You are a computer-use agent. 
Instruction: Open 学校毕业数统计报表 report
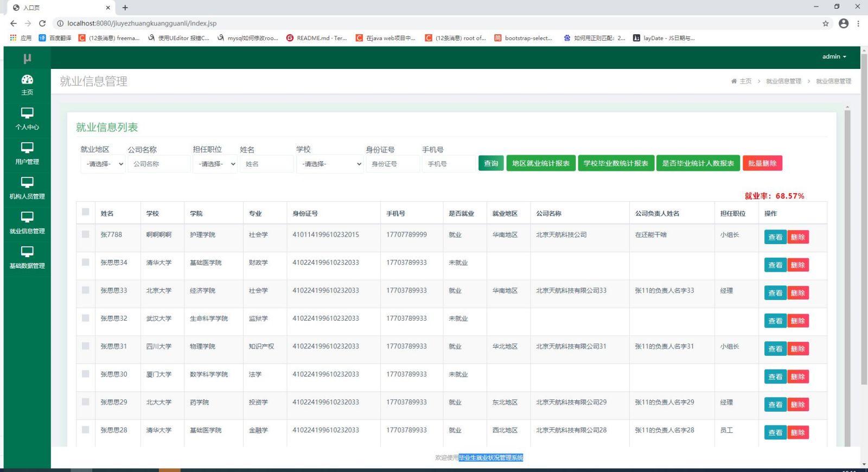[616, 163]
